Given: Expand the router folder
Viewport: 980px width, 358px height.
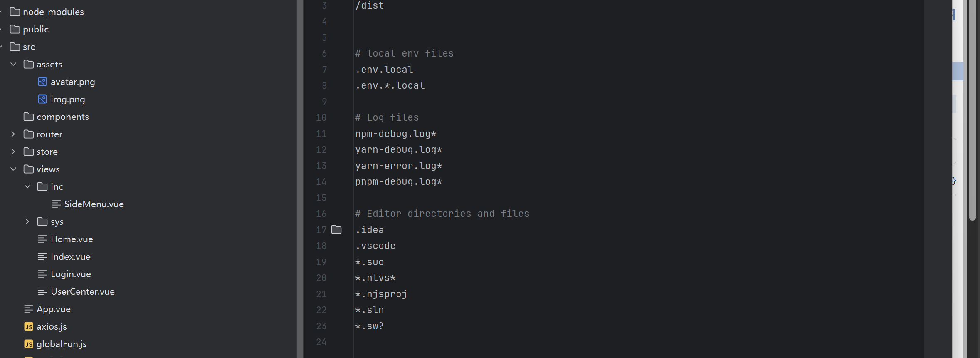Looking at the screenshot, I should click(13, 134).
